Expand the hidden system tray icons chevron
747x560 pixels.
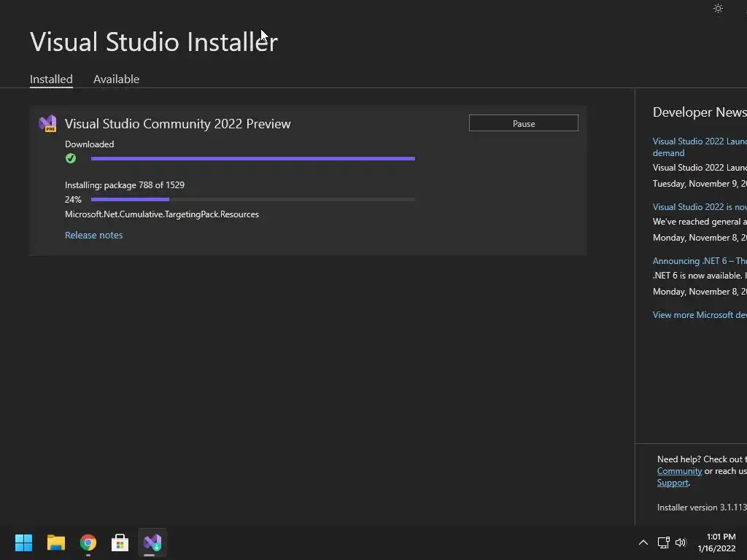643,542
